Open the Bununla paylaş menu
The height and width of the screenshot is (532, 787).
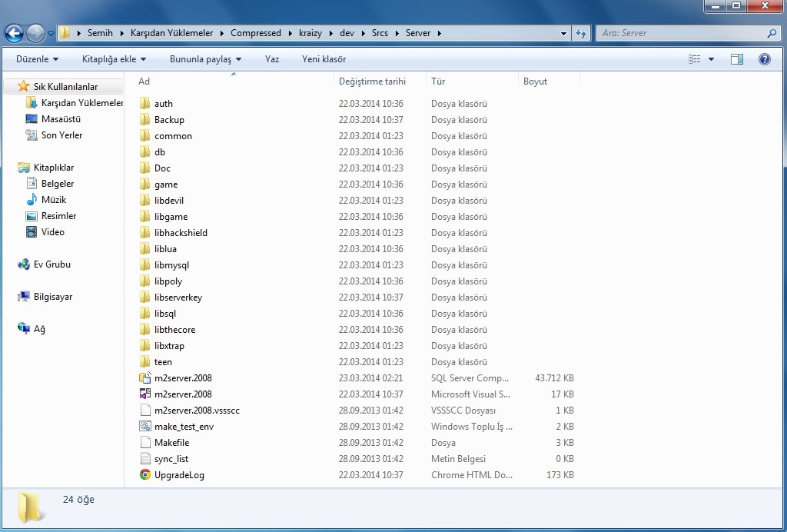pos(205,59)
